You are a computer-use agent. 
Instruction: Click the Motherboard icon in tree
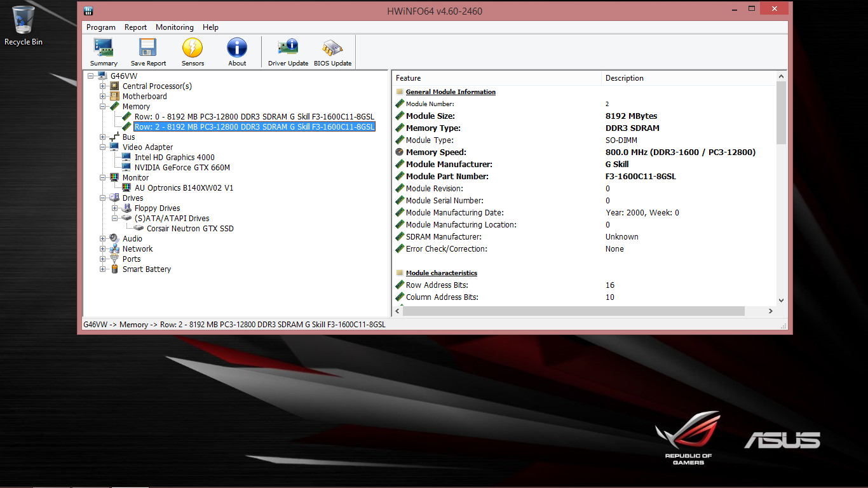[x=114, y=96]
